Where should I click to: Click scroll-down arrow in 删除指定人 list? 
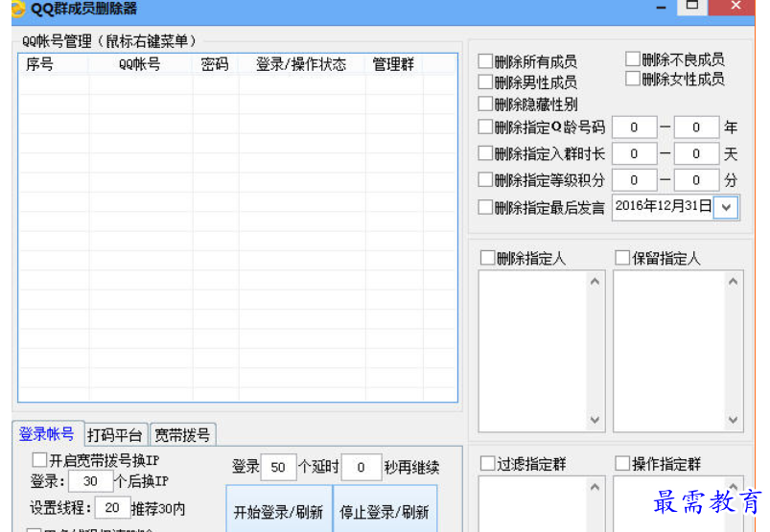[595, 420]
